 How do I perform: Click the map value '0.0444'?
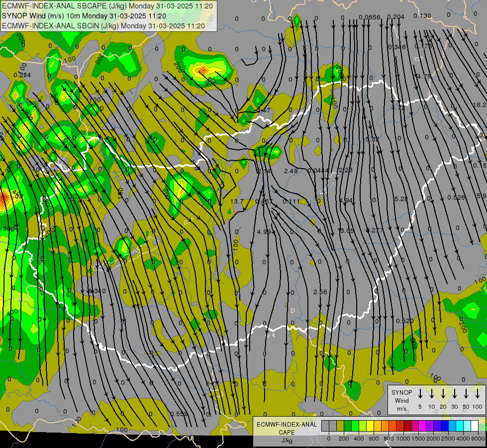pyautogui.click(x=318, y=170)
